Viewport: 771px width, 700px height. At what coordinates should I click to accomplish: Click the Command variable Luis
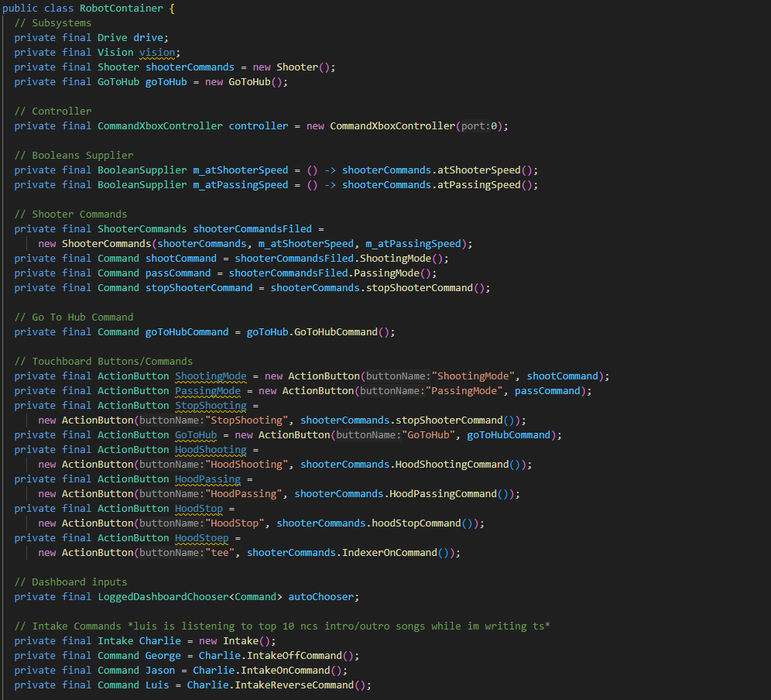point(157,685)
